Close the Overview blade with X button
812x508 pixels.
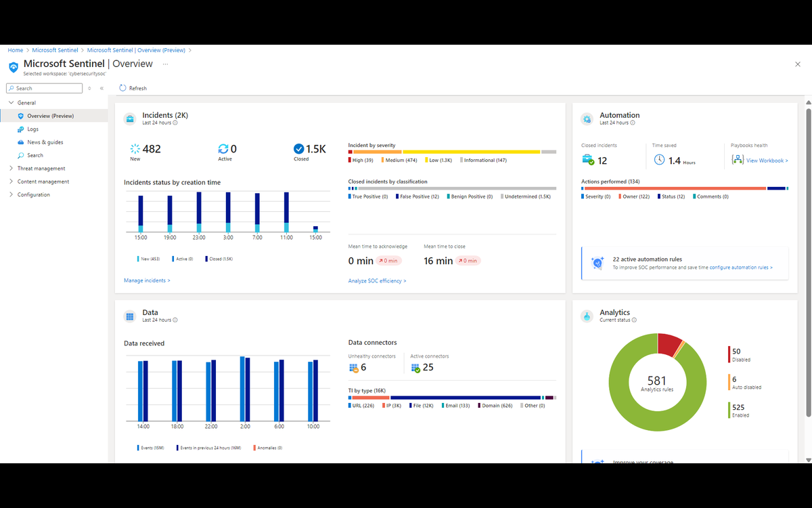pyautogui.click(x=797, y=64)
